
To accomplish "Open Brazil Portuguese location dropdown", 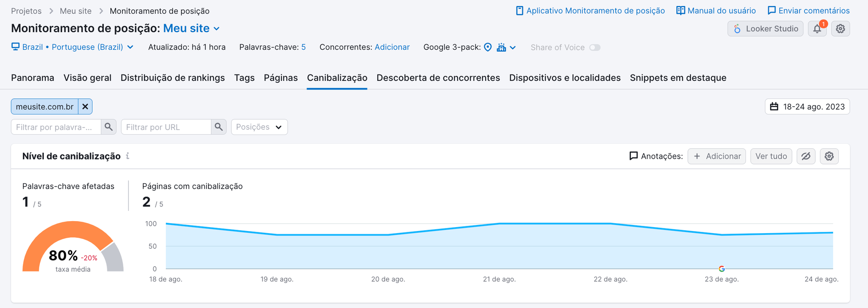I will coord(73,47).
